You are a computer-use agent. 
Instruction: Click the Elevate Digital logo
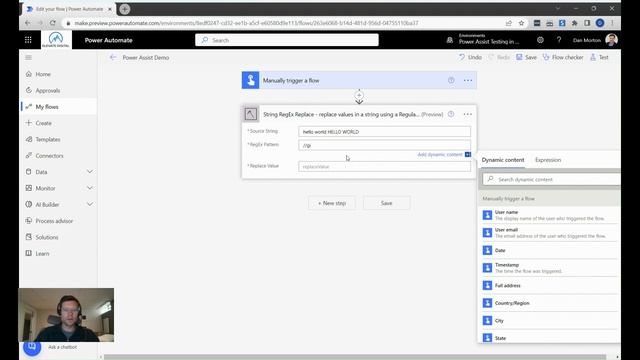pyautogui.click(x=56, y=40)
